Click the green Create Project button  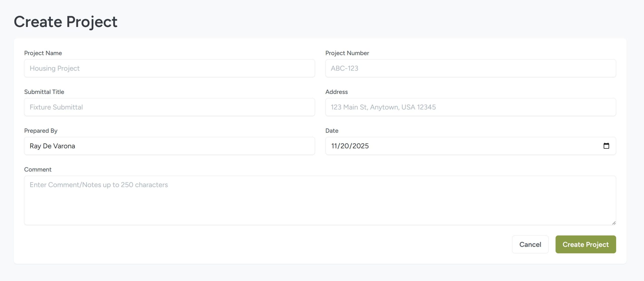click(585, 244)
